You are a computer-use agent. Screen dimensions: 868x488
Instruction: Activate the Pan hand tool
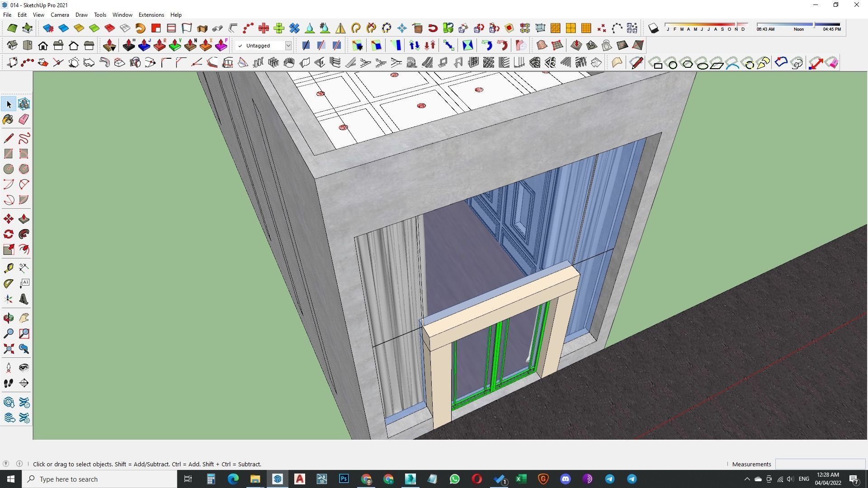coord(24,318)
